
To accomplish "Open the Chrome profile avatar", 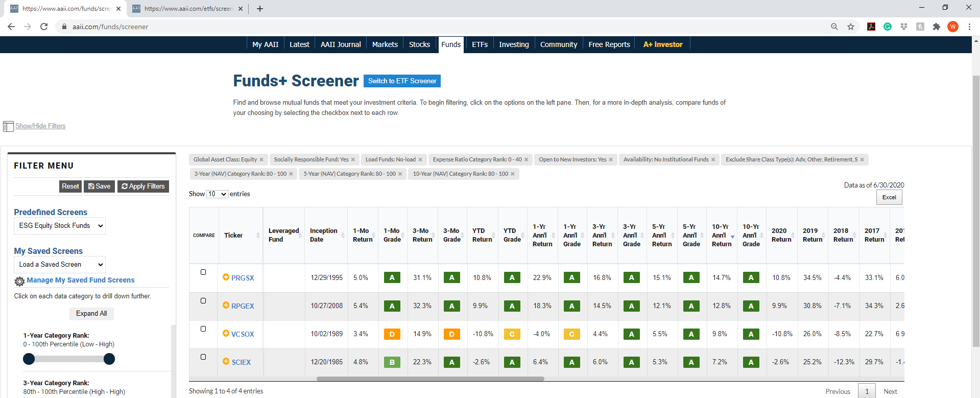I will (953, 27).
